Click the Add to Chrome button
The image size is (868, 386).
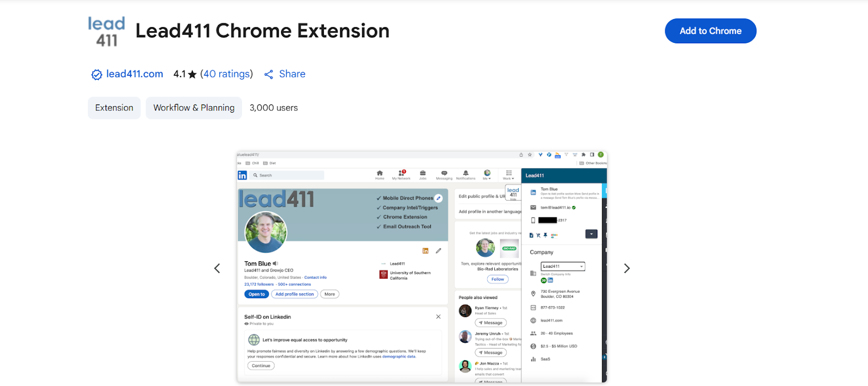pyautogui.click(x=710, y=31)
